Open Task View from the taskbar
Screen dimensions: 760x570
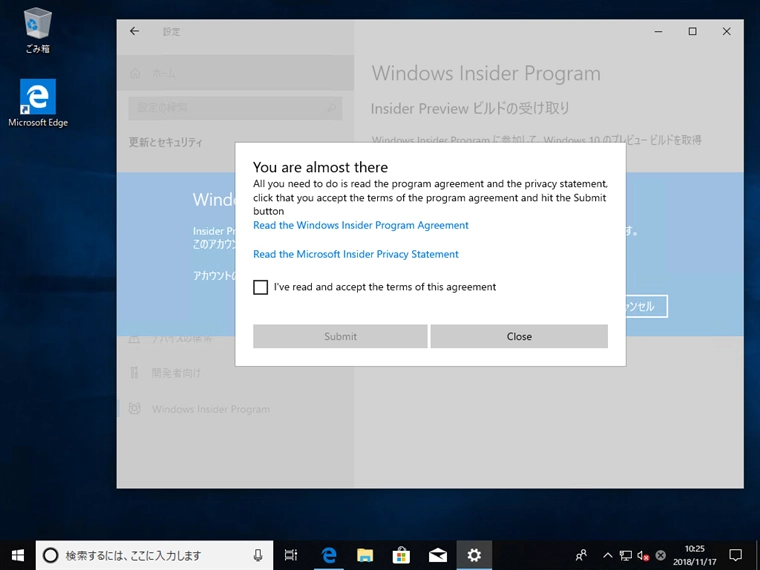point(291,555)
